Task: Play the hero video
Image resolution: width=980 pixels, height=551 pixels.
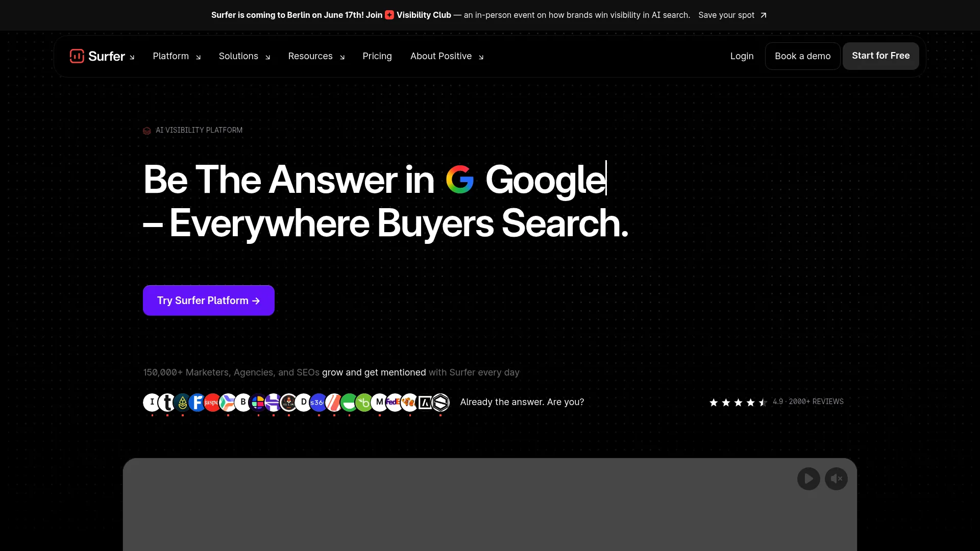Action: (808, 479)
